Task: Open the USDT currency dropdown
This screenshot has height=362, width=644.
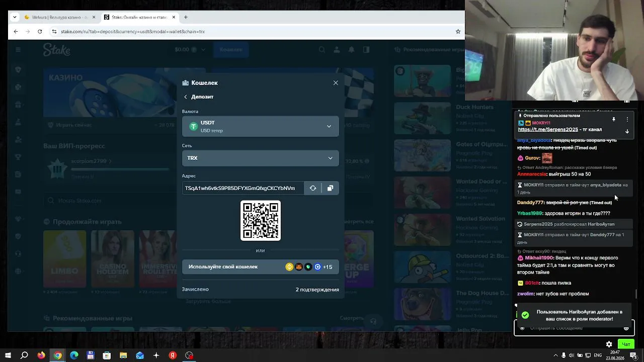Action: point(260,127)
